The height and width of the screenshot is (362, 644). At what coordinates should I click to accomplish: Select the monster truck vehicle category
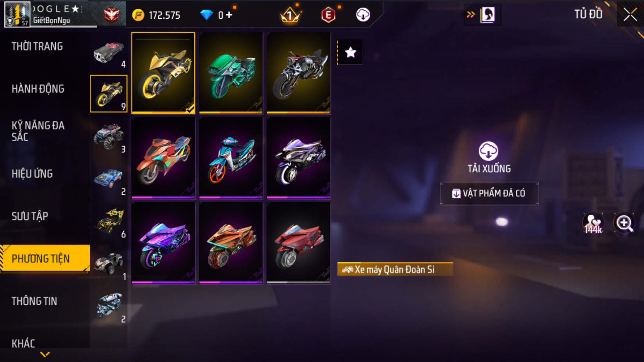click(x=109, y=136)
